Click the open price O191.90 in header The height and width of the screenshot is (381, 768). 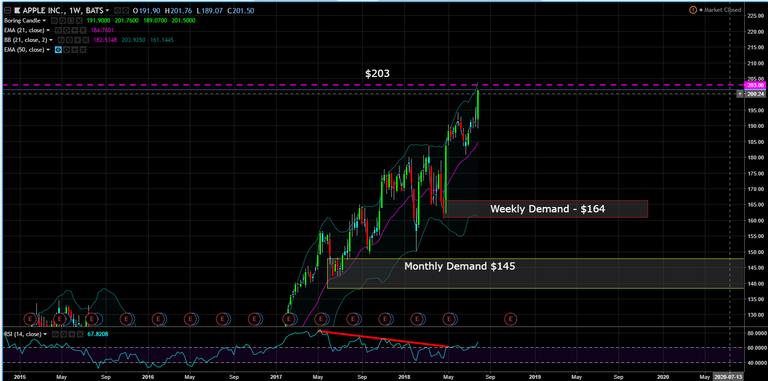point(146,11)
